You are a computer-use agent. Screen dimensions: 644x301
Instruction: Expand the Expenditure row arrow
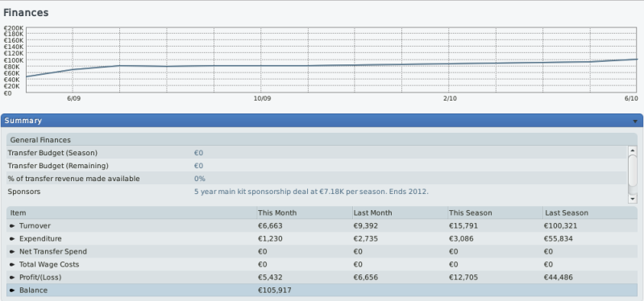tap(12, 239)
